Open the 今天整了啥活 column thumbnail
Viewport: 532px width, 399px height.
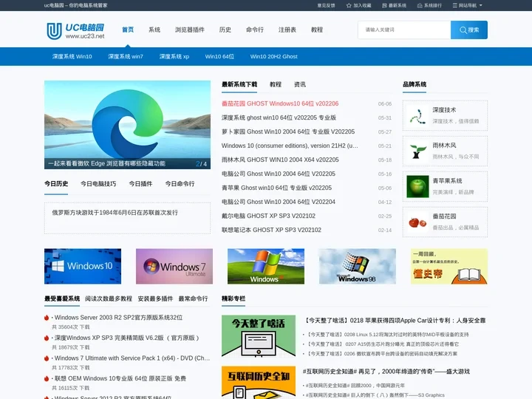(259, 336)
